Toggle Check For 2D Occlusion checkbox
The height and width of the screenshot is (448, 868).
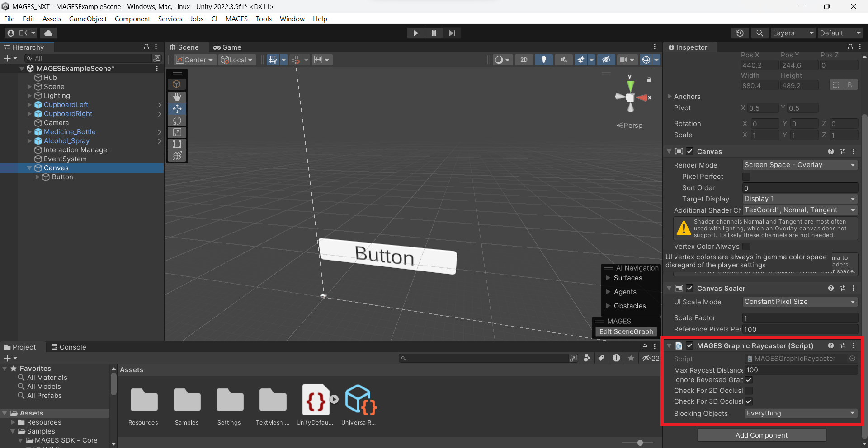coord(749,391)
